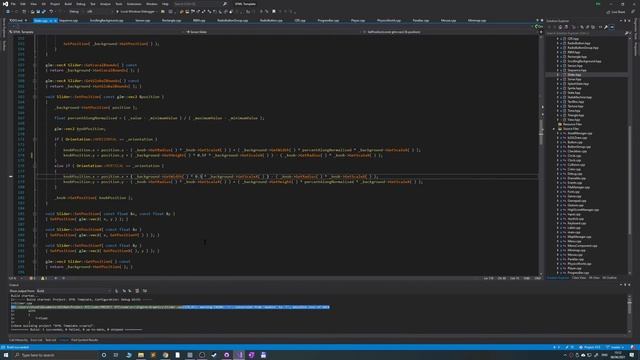Open the Find Symbol Results tab

point(84,340)
